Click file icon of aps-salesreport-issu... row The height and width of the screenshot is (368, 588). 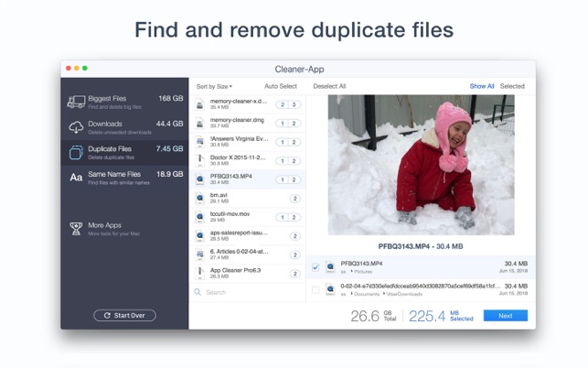(x=200, y=236)
